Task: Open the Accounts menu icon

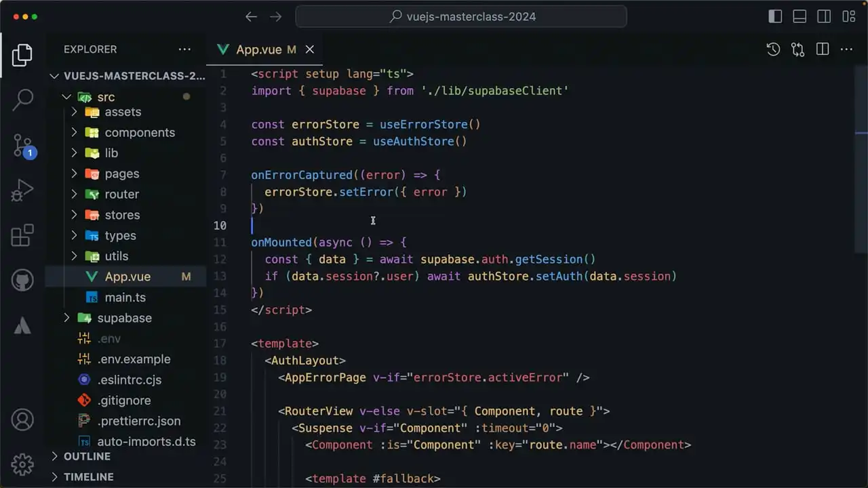Action: 22,420
